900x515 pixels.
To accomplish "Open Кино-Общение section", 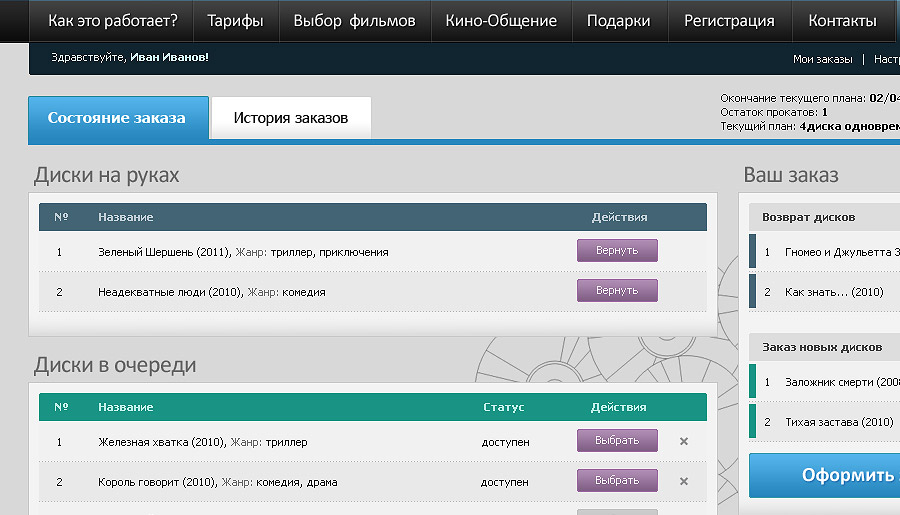I will pos(501,21).
